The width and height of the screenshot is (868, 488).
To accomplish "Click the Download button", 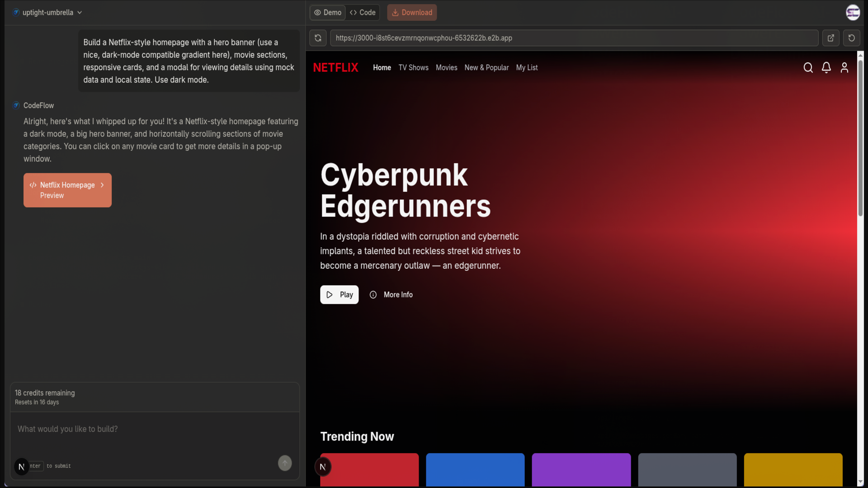I will [x=412, y=13].
